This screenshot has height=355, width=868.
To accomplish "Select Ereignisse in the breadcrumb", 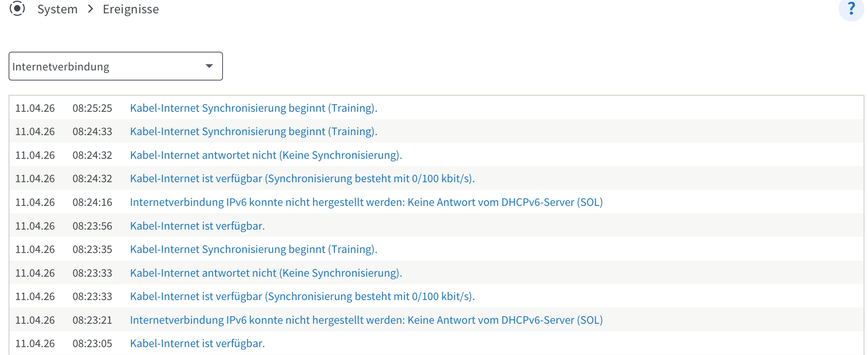I will tap(131, 9).
